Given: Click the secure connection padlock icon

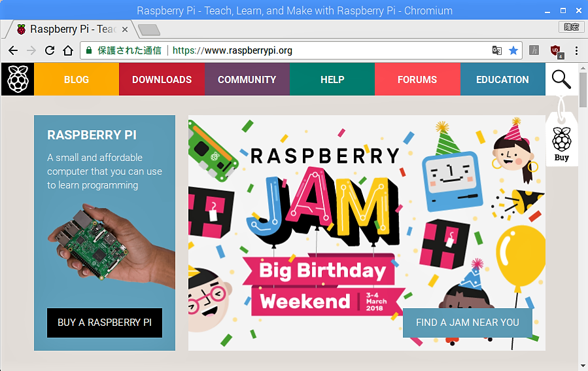Looking at the screenshot, I should pos(89,50).
